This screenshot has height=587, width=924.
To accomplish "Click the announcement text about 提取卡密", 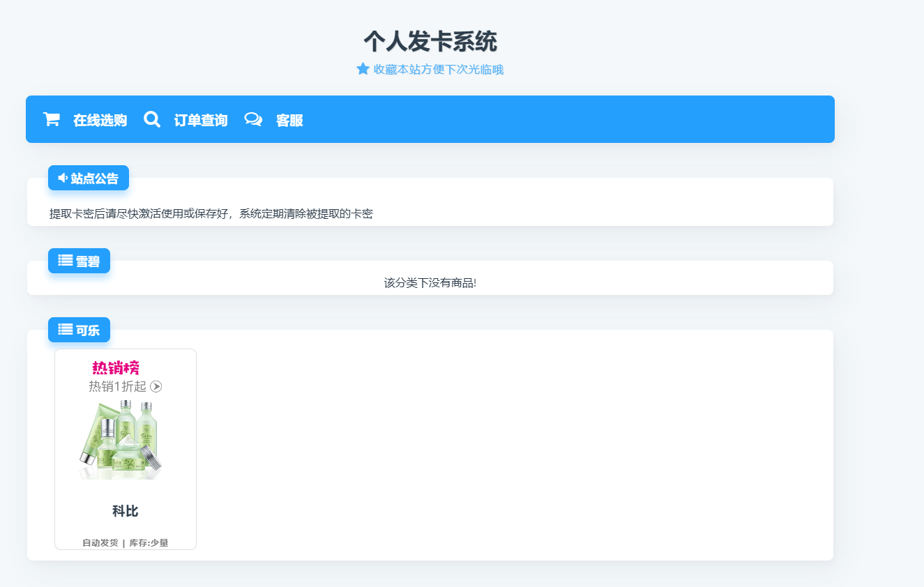I will click(211, 214).
